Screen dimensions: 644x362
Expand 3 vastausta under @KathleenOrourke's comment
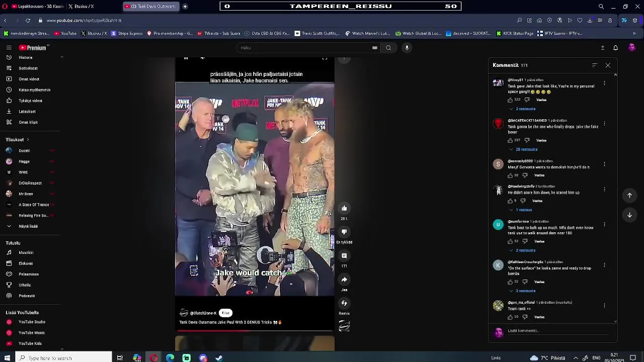[x=523, y=291]
